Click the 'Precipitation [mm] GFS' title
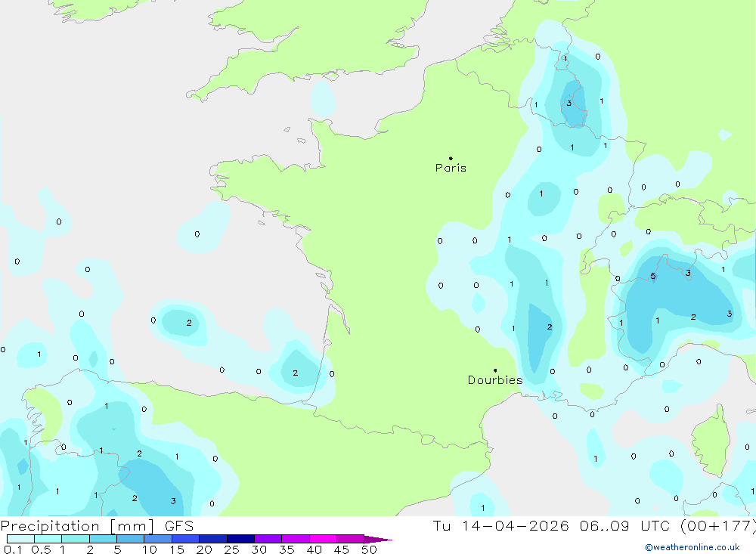Screen dimensions: 756x554 (x=97, y=525)
